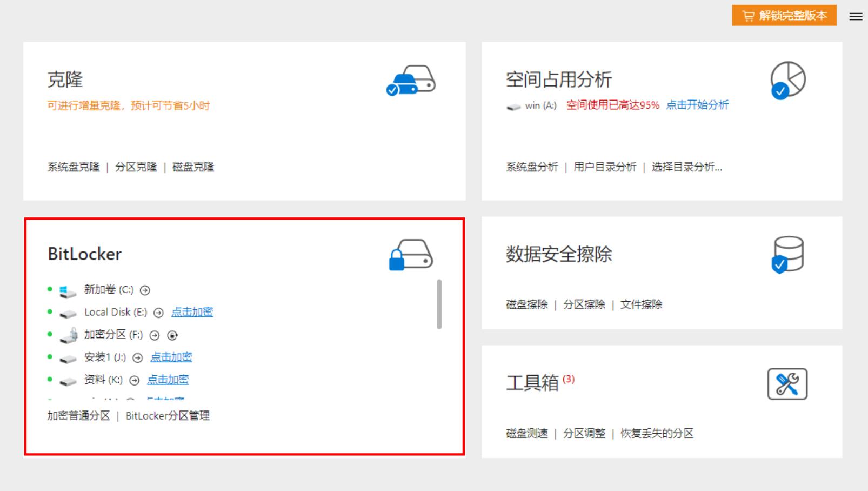
Task: Open 选择目录分析 menu option
Action: coord(687,167)
